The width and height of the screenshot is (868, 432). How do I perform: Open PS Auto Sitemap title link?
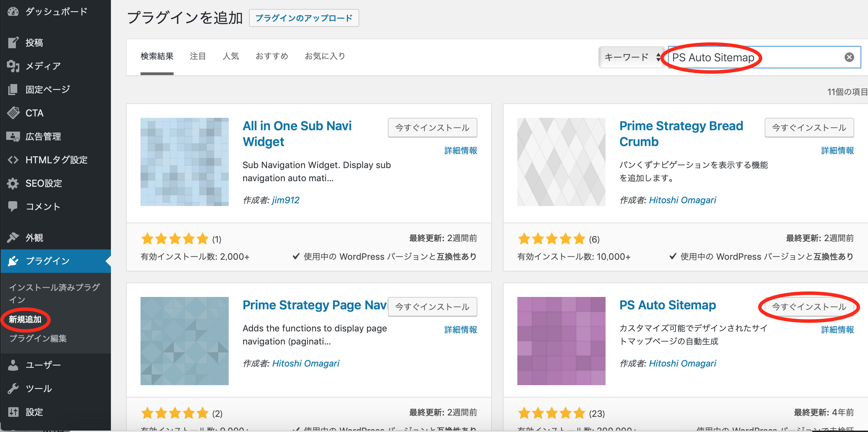pos(668,305)
